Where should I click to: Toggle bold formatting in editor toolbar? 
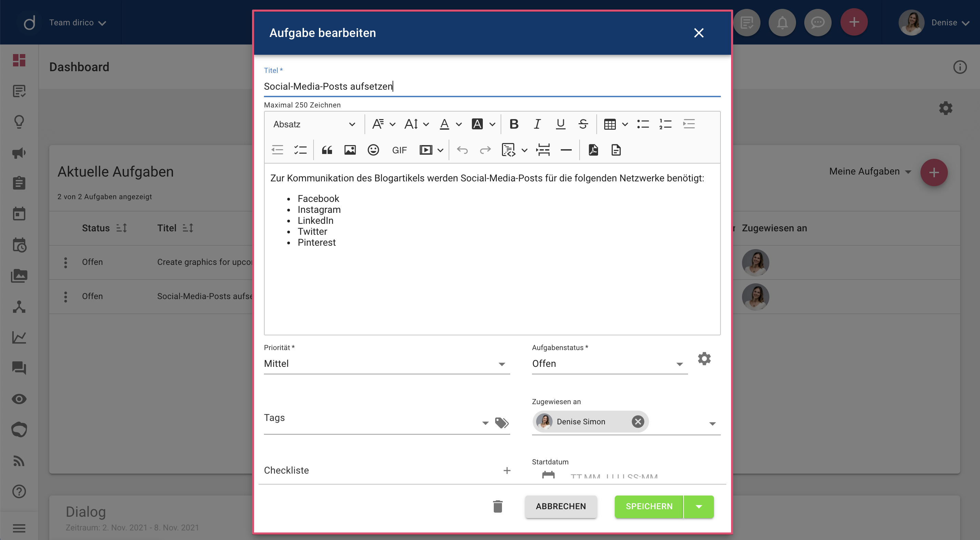514,124
